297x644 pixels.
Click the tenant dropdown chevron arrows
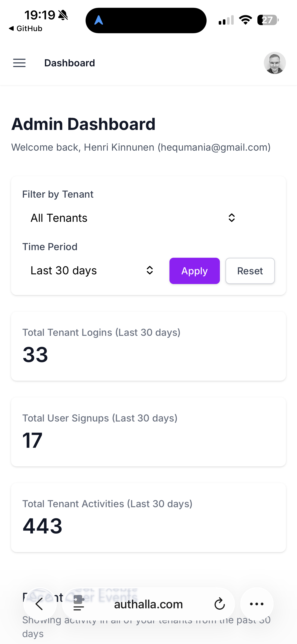point(232,218)
